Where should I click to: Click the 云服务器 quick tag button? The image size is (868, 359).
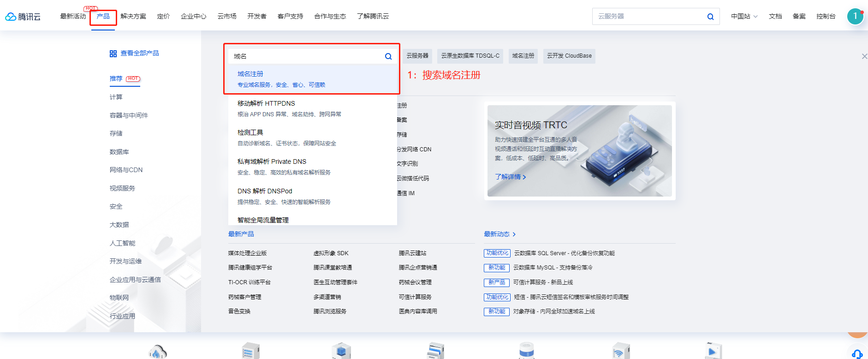click(417, 56)
